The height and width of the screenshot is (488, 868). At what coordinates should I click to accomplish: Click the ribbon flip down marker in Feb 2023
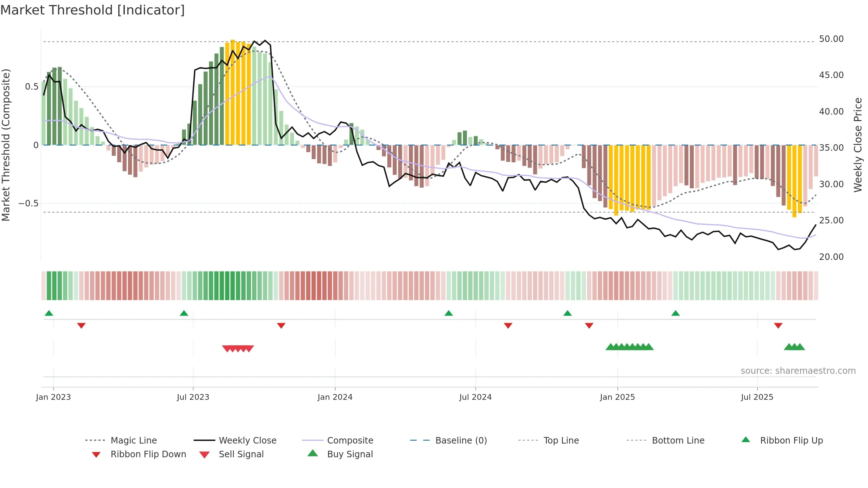pyautogui.click(x=81, y=326)
